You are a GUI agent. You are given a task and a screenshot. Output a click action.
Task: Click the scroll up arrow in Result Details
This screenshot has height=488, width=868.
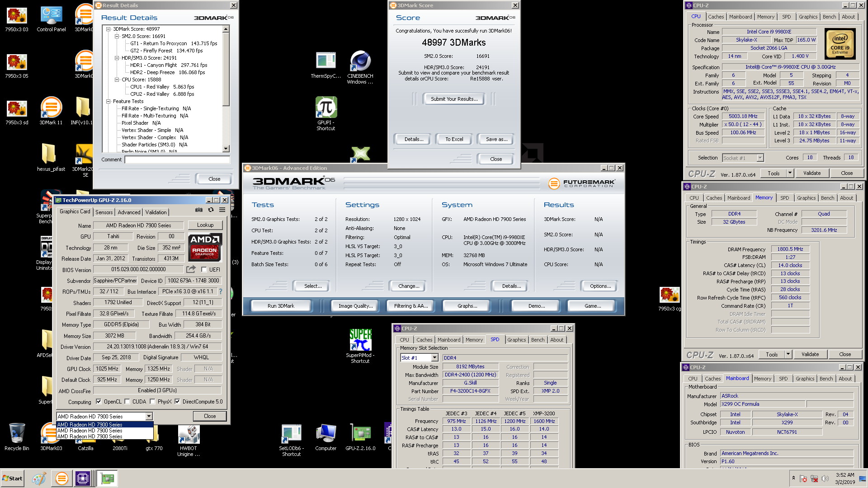[226, 29]
